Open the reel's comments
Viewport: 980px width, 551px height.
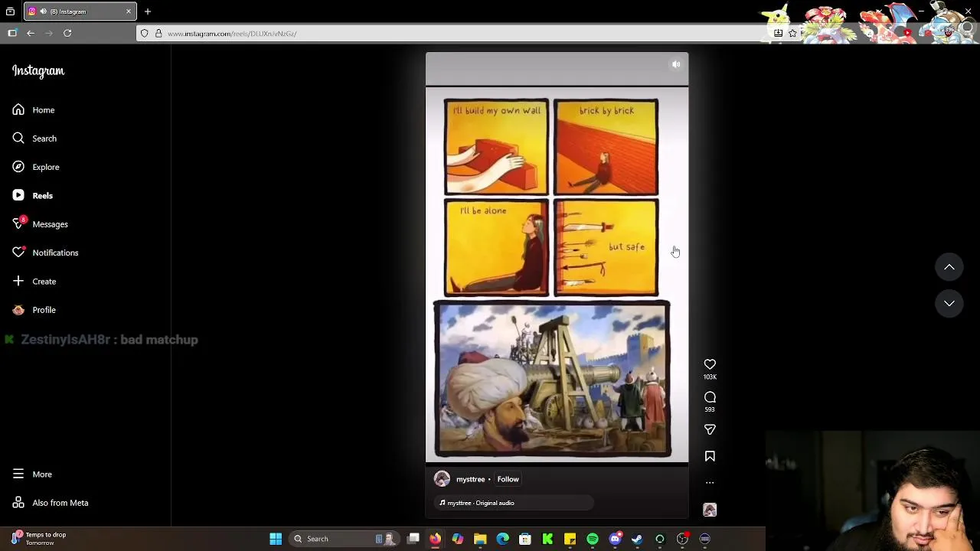(710, 397)
